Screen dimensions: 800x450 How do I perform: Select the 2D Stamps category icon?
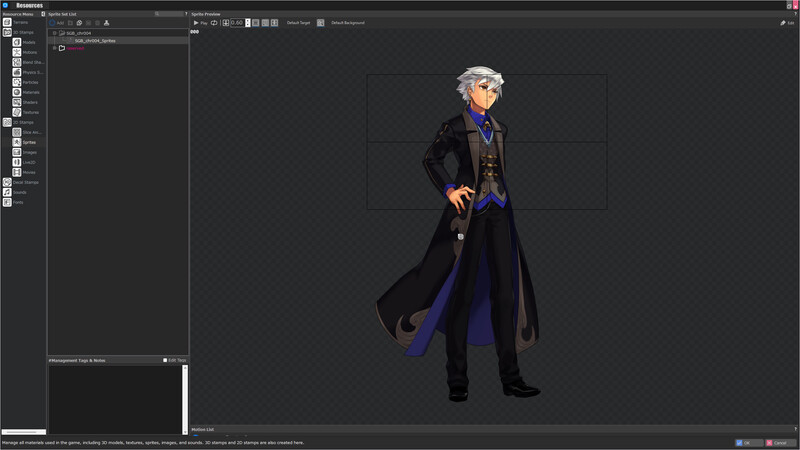(7, 122)
